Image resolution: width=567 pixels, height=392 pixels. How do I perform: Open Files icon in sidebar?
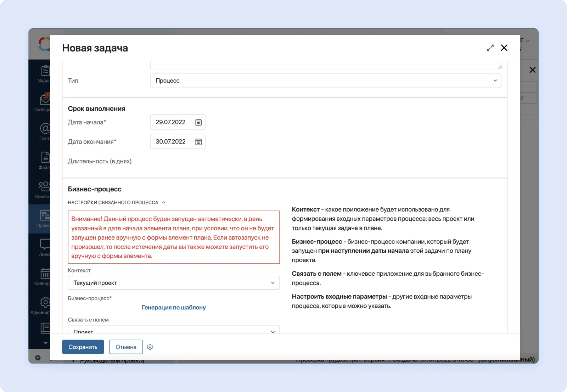[44, 158]
